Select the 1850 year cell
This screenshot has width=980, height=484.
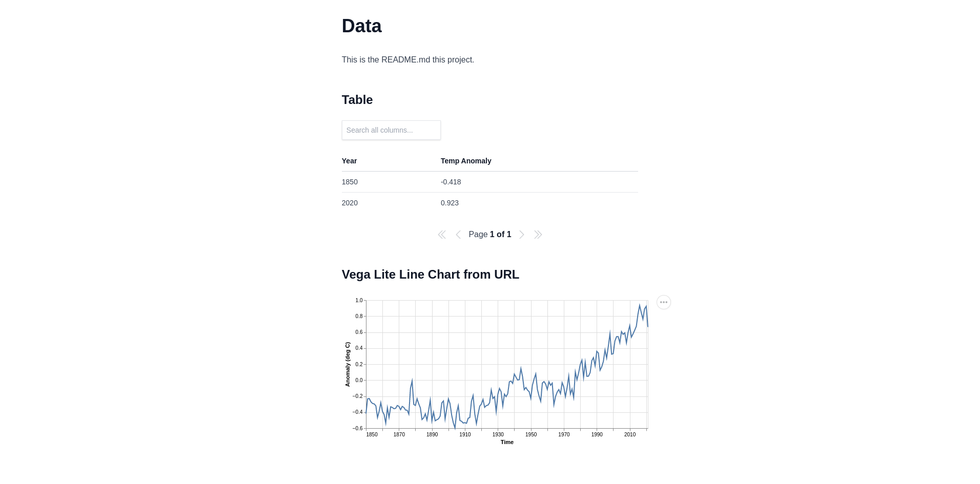click(350, 182)
